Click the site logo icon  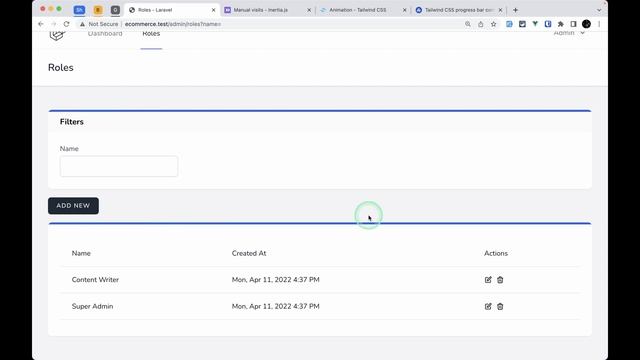coord(57,35)
